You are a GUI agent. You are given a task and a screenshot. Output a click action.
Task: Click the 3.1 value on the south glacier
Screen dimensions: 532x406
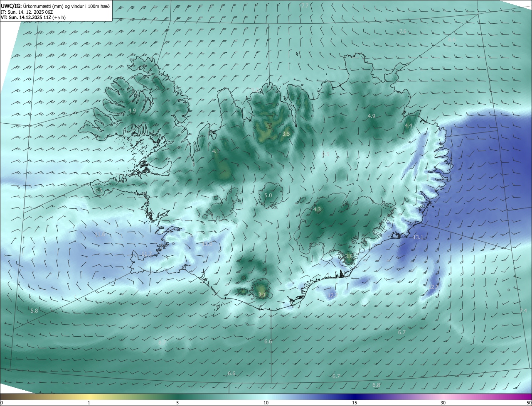262,295
